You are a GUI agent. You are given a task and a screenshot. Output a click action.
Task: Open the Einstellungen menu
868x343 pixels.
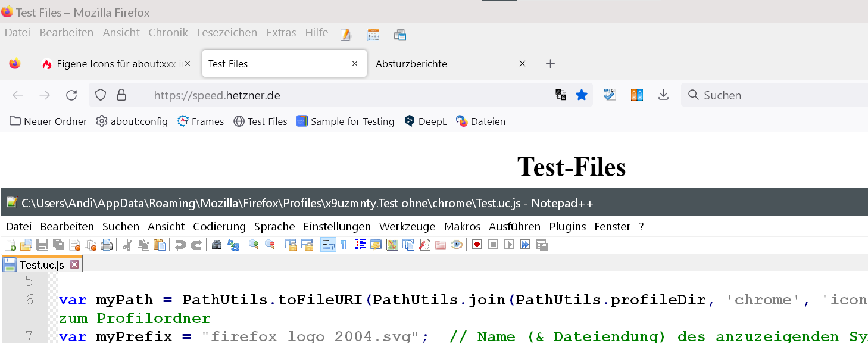[337, 226]
